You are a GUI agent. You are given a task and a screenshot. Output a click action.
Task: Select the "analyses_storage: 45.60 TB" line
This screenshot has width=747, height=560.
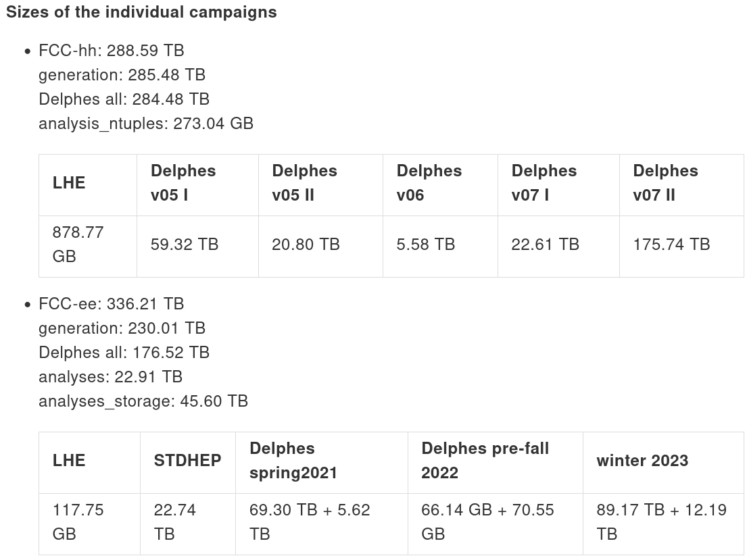(x=143, y=401)
